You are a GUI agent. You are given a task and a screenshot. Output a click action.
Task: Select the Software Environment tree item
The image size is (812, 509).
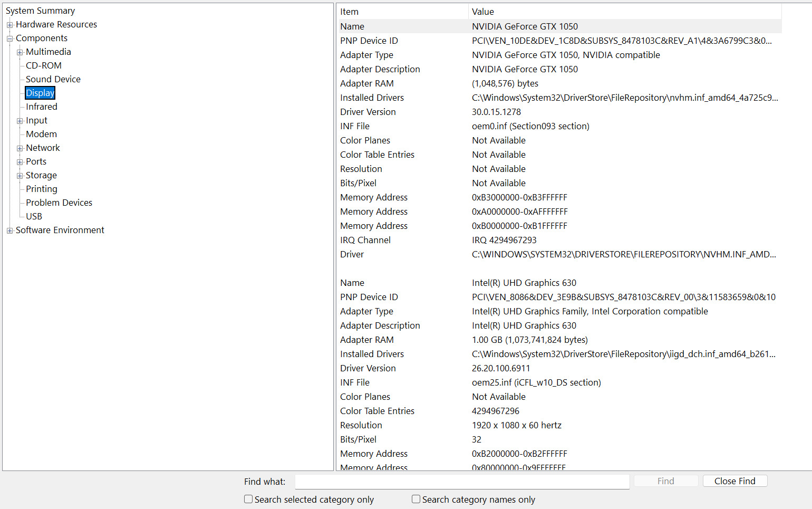pos(60,230)
